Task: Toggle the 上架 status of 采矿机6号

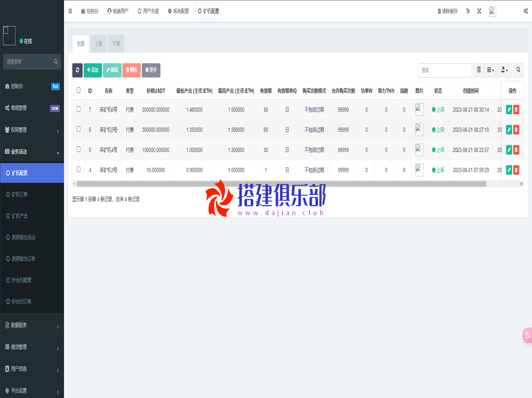Action: (x=438, y=110)
